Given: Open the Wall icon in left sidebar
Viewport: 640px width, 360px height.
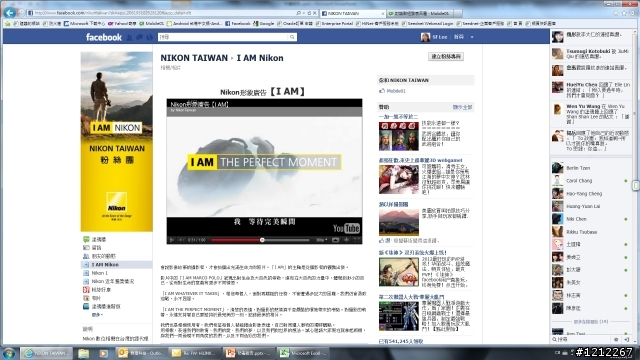Looking at the screenshot, I should [x=86, y=239].
